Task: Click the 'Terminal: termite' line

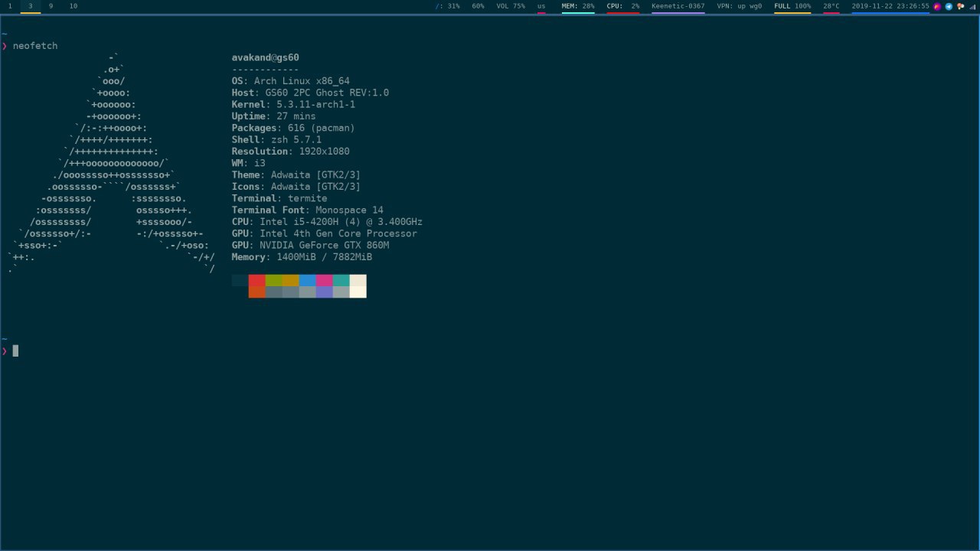Action: pos(279,198)
